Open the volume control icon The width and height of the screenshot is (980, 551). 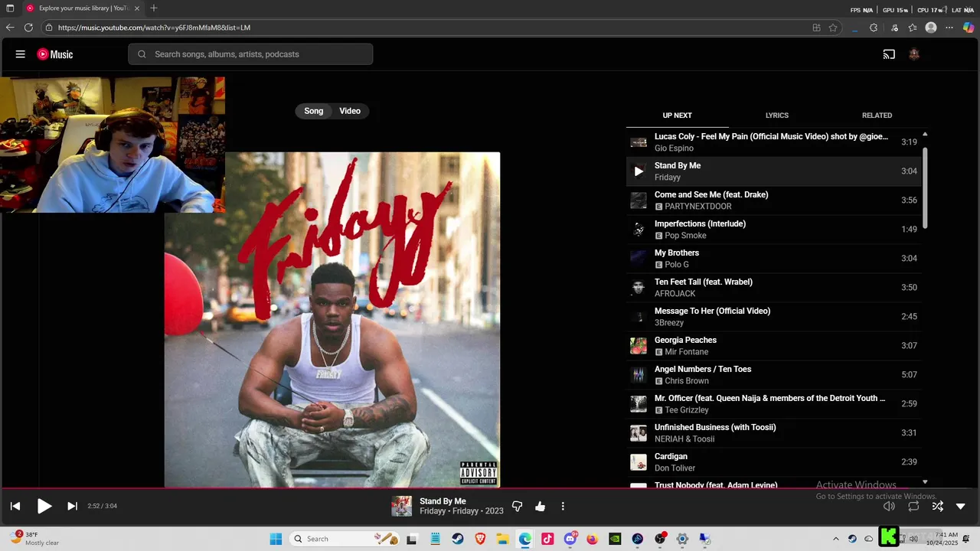(x=889, y=506)
